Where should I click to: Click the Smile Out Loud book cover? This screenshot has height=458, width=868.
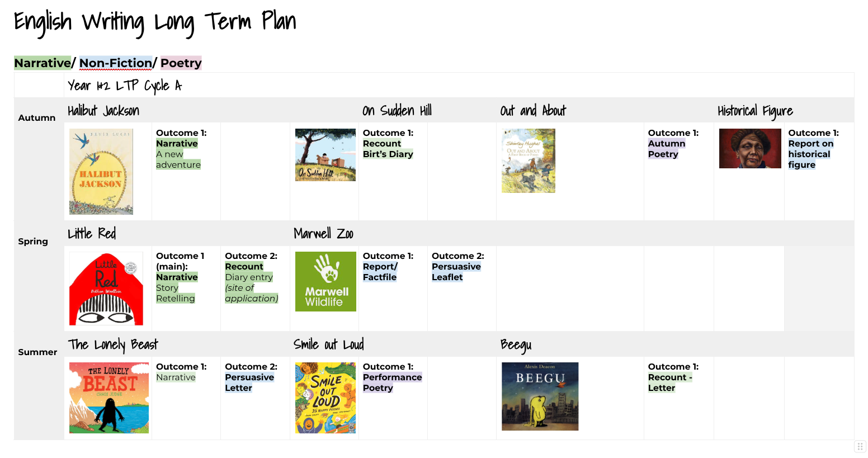click(325, 398)
